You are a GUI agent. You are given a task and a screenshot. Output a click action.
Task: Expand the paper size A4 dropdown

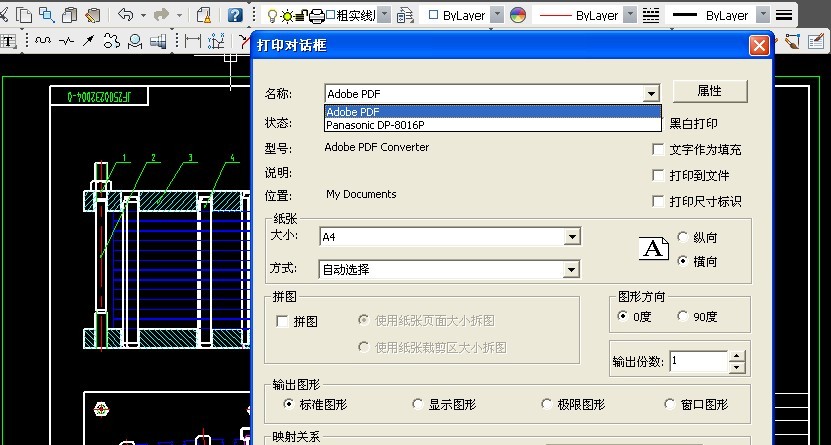pos(572,237)
